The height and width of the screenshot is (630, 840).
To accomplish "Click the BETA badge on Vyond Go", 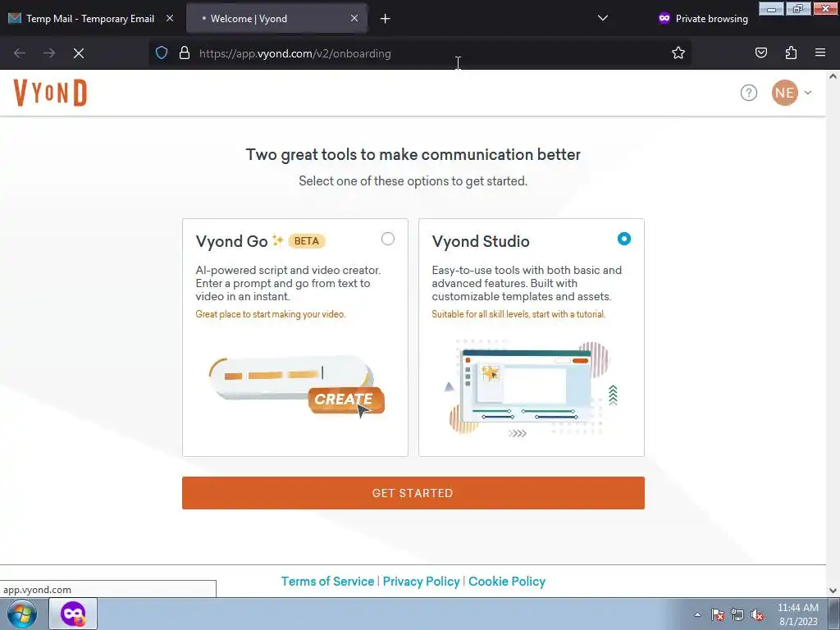I will point(307,241).
